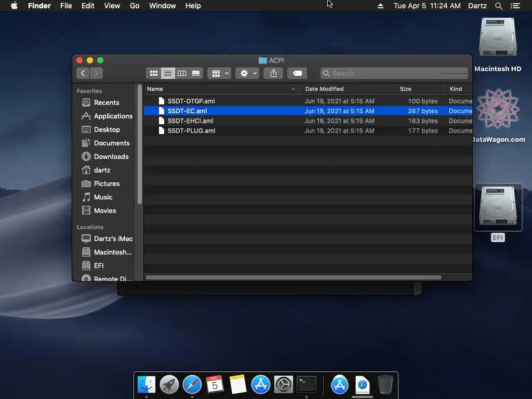The image size is (532, 399).
Task: Open the Edit menu
Action: pos(88,6)
